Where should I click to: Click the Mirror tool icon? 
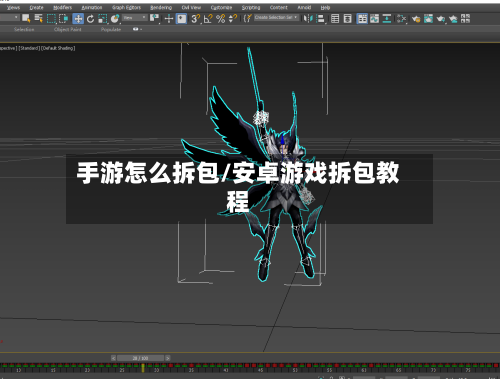[x=308, y=19]
